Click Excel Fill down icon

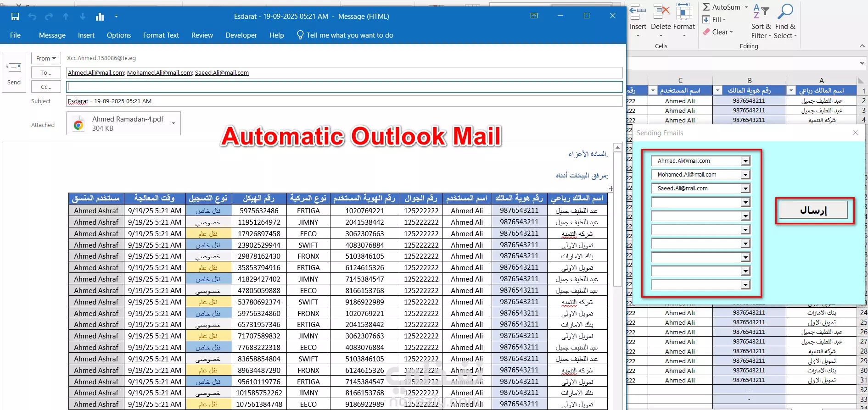pos(706,19)
